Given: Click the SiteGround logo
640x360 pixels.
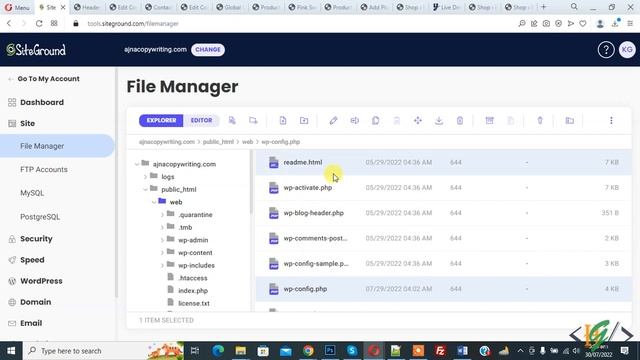Looking at the screenshot, I should tap(36, 50).
